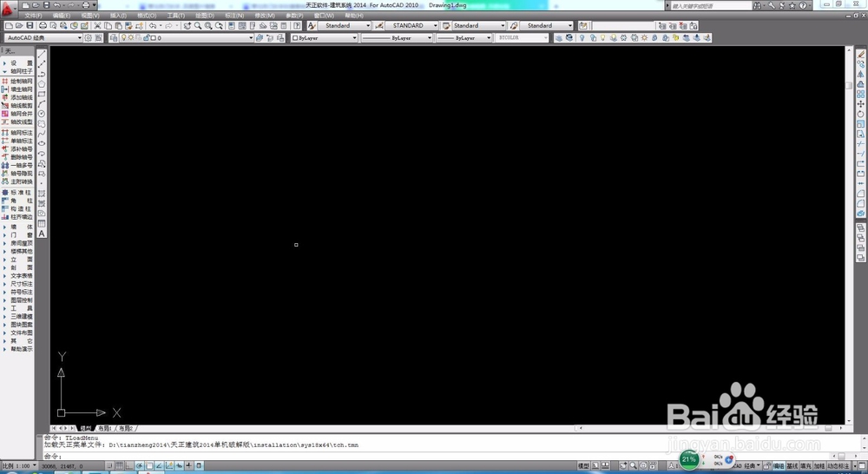Select the Ellipse draw tool
868x474 pixels.
coord(42,144)
